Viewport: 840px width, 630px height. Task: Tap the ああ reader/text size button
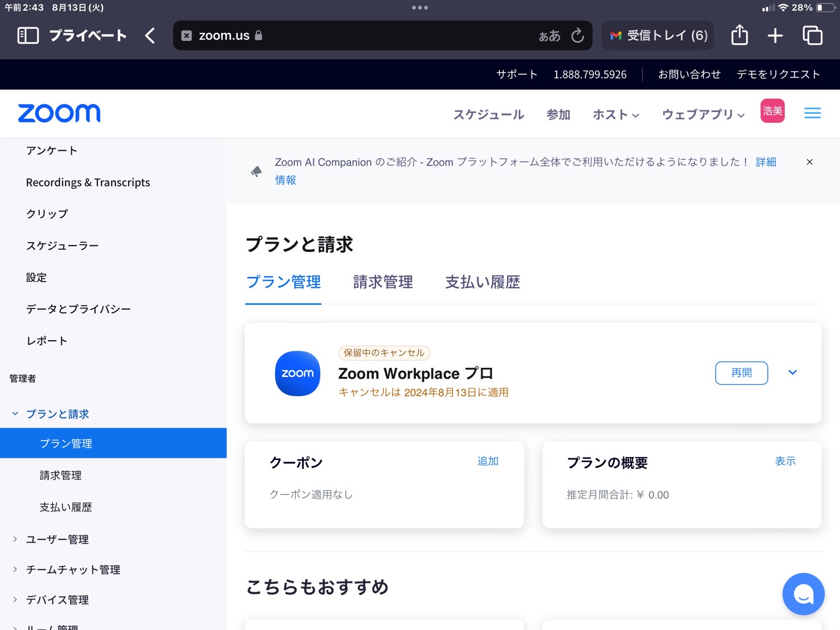click(x=549, y=36)
